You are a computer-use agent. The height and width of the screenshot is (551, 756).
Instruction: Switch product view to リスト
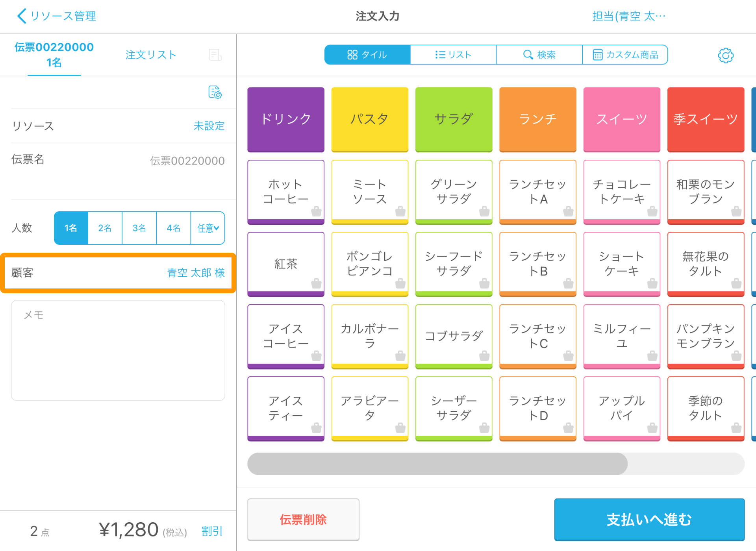(x=453, y=55)
